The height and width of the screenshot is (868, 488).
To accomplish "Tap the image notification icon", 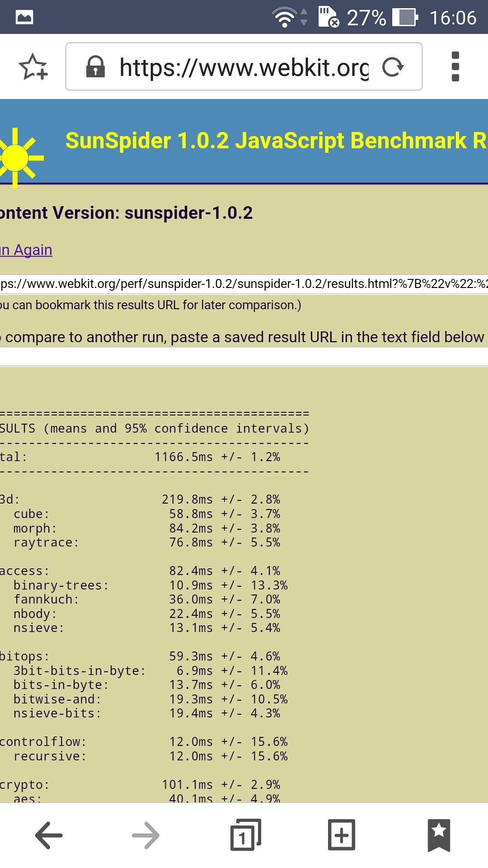I will (24, 18).
